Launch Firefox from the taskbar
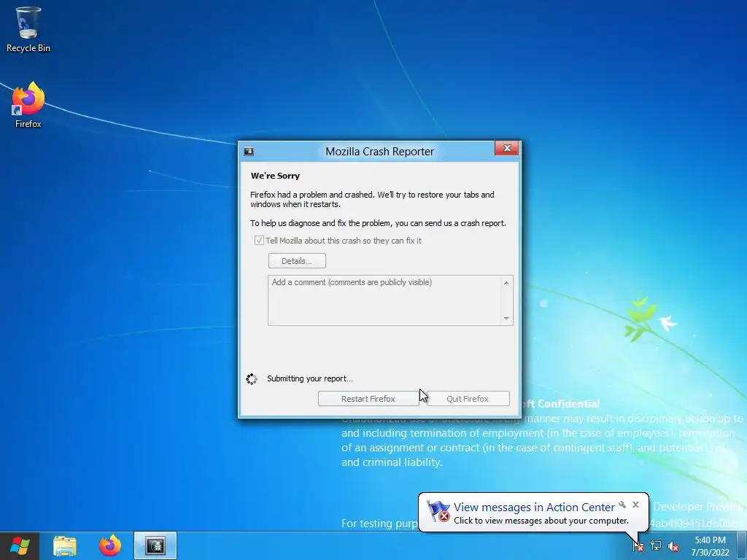The height and width of the screenshot is (560, 747). (110, 545)
